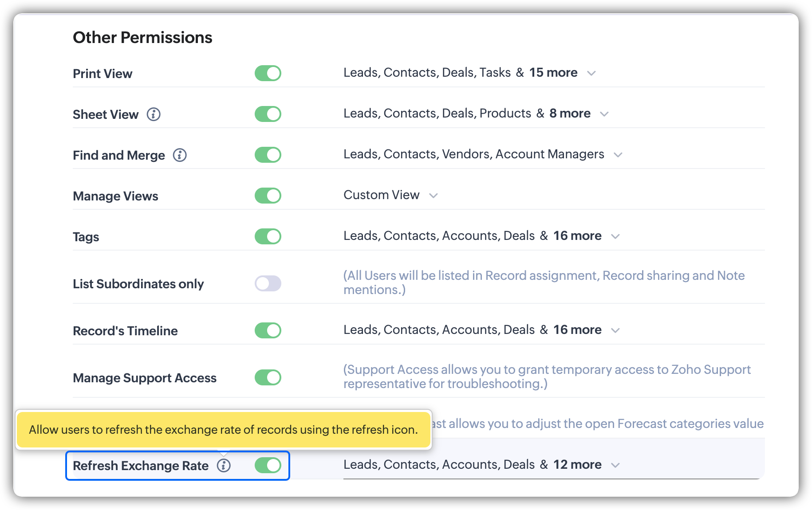Enable List Subordinates only toggle

pos(268,283)
